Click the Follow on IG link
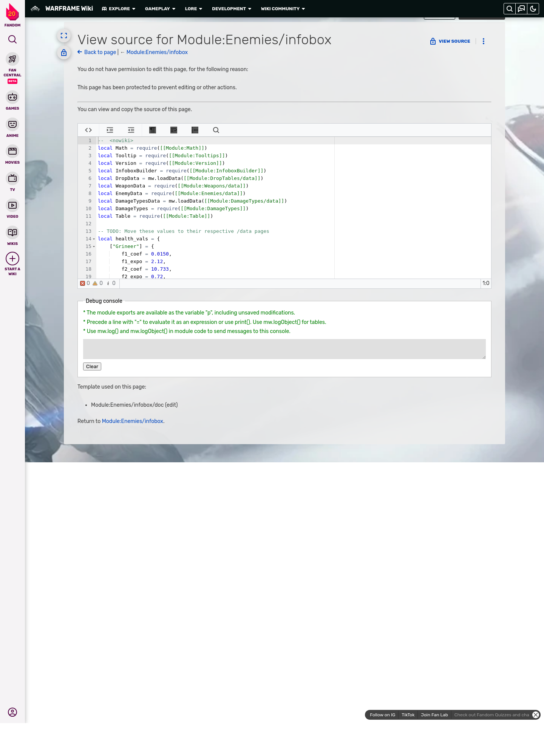Image resolution: width=544 pixels, height=756 pixels. (382, 715)
